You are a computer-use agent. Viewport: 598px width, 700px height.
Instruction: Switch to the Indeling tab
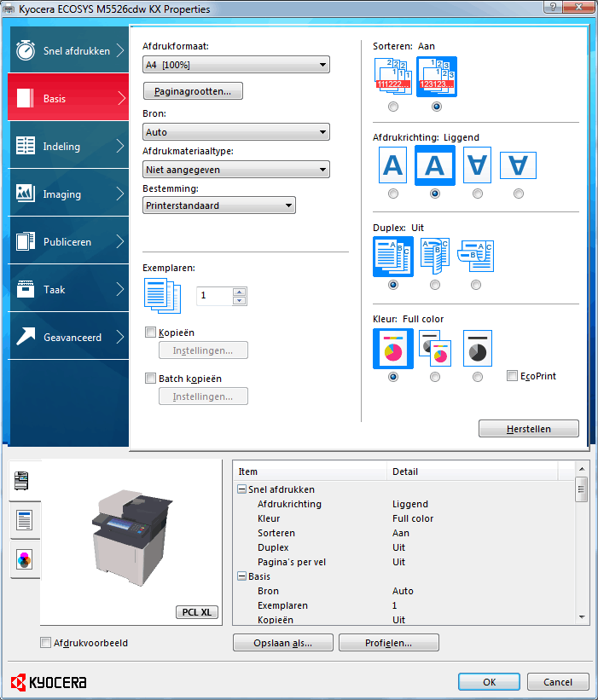pyautogui.click(x=69, y=146)
